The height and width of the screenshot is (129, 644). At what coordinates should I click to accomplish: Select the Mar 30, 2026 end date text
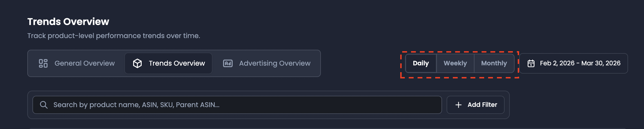point(601,63)
